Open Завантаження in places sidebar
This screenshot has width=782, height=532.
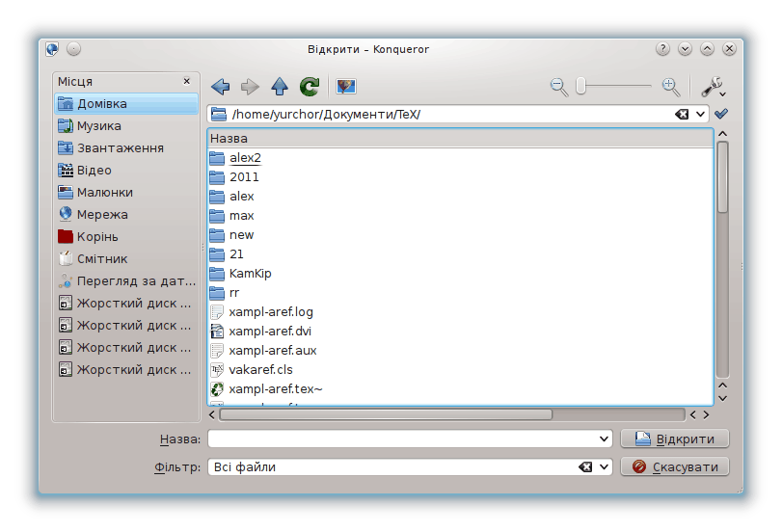coord(120,148)
